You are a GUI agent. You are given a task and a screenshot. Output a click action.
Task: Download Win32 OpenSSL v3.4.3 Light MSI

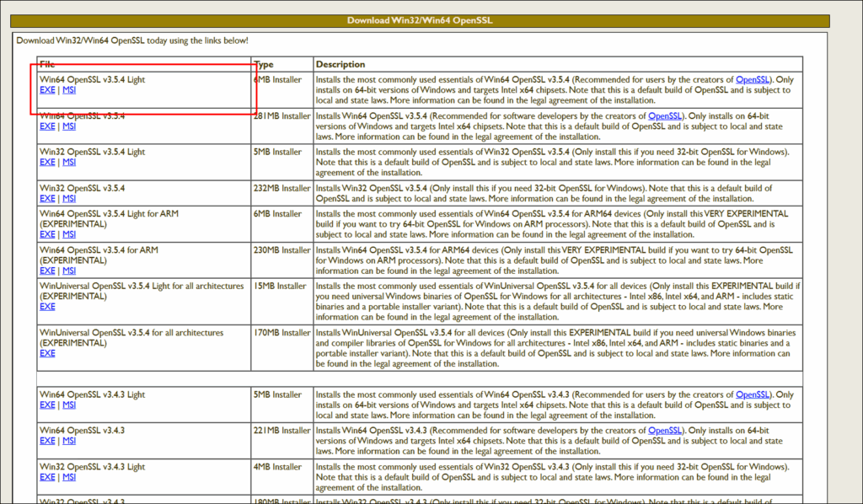(69, 477)
